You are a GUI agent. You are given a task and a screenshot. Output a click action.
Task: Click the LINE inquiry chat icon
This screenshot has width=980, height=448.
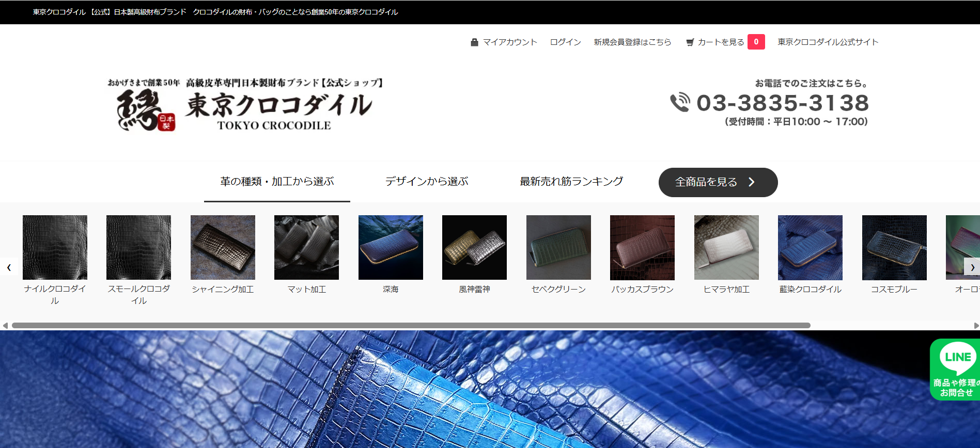click(x=955, y=369)
